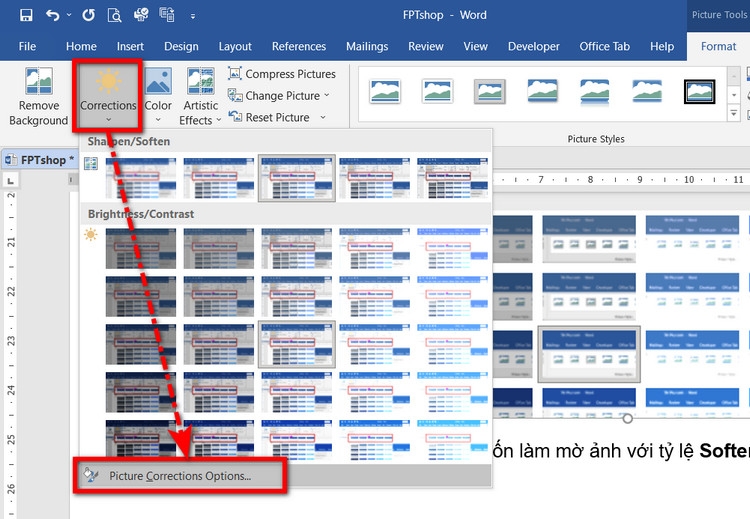Click the Corrections sun icon button
The image size is (750, 519).
point(108,95)
